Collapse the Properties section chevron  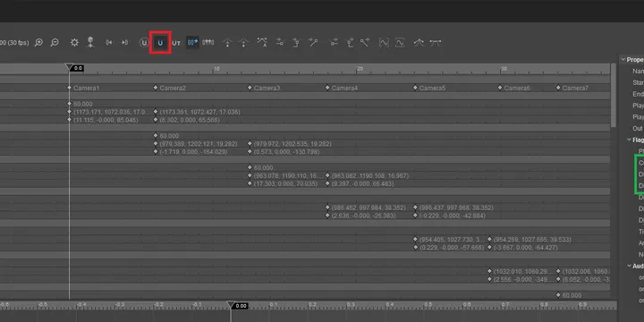[623, 60]
